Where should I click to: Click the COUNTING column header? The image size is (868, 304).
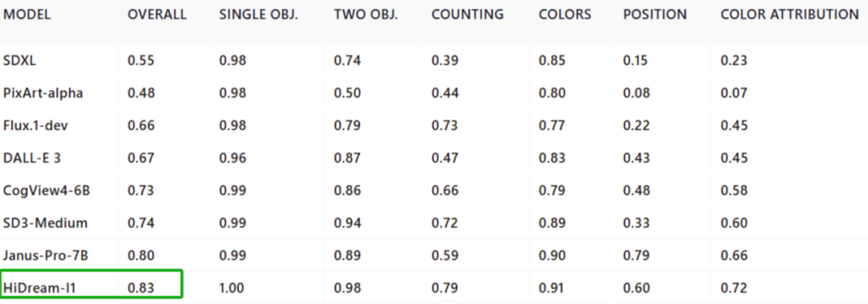tap(468, 15)
